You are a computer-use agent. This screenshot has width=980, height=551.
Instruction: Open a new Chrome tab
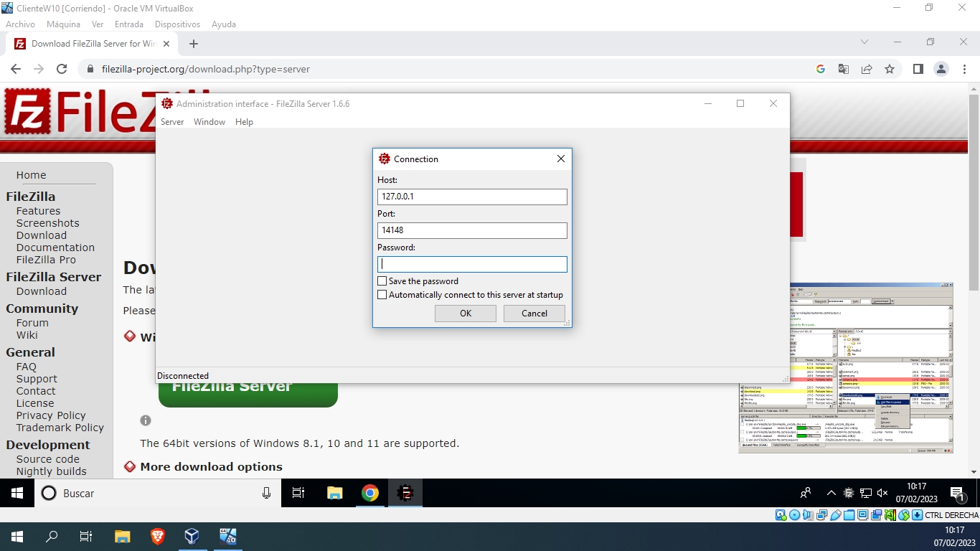tap(193, 44)
